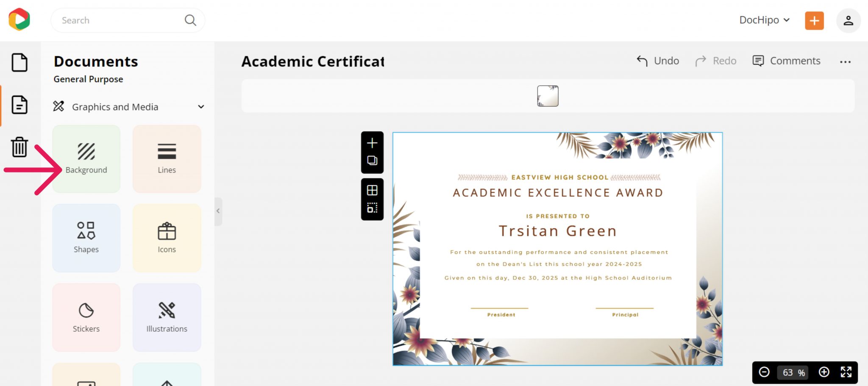This screenshot has height=386, width=868.
Task: Open the DocHipo dropdown menu
Action: point(764,20)
